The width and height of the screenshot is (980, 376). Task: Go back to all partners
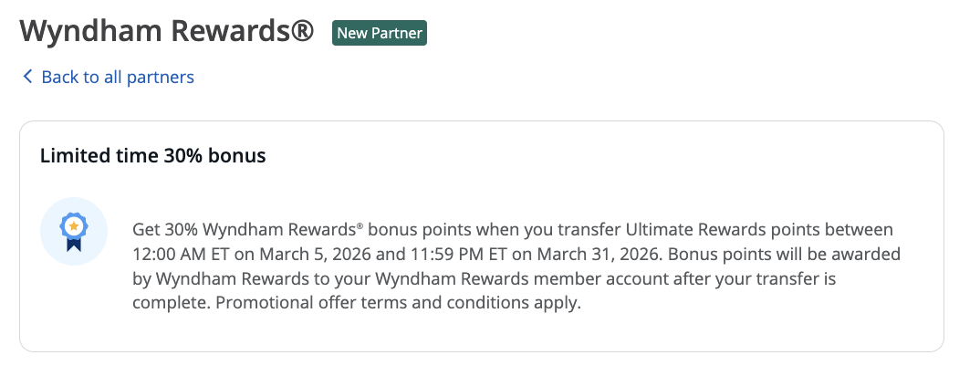tap(117, 77)
